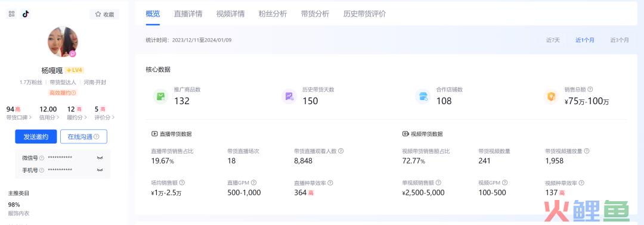
Task: Select the 近7天 time range
Action: click(x=553, y=40)
